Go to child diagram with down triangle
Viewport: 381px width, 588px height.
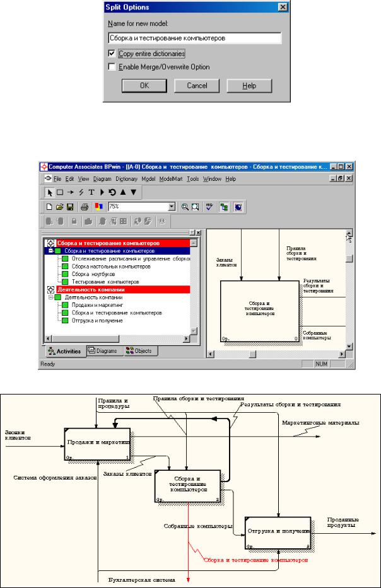133,192
